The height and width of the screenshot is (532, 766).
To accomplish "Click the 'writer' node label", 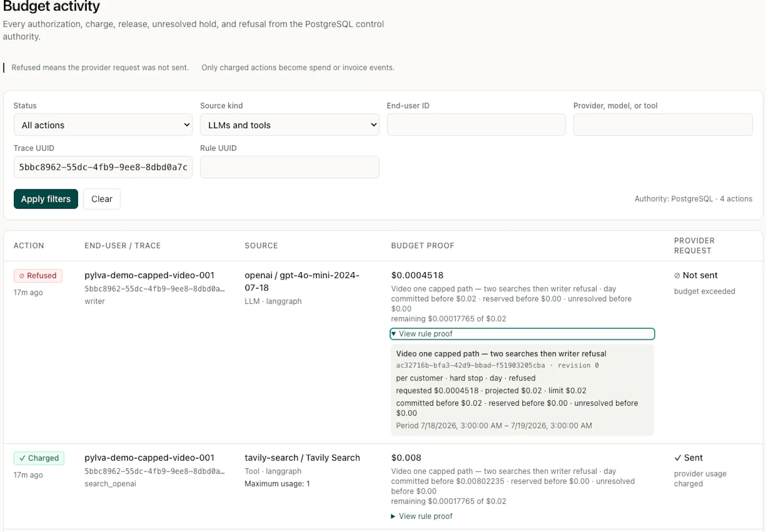I will click(x=95, y=301).
